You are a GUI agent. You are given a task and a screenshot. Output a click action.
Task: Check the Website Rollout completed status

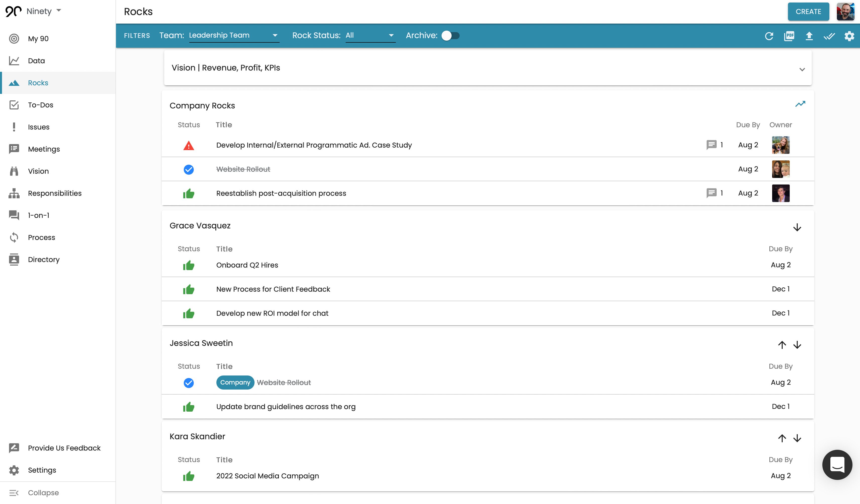click(189, 169)
